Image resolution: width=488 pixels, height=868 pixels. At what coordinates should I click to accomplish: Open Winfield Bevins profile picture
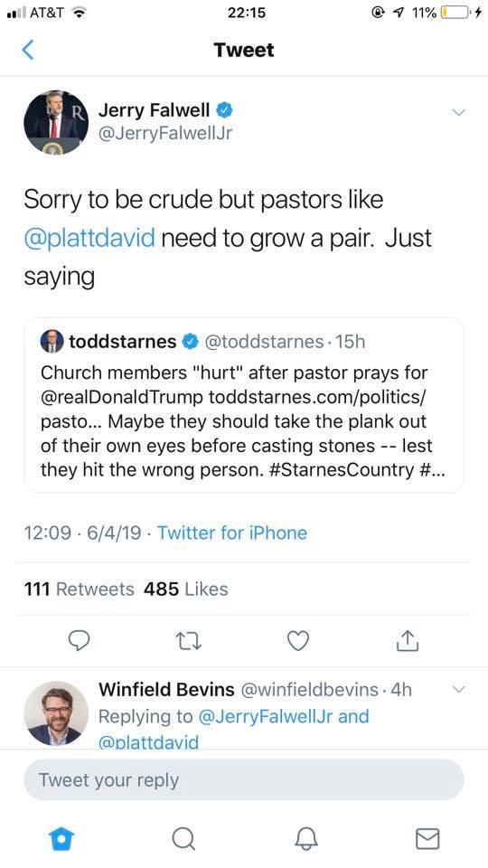click(x=56, y=713)
